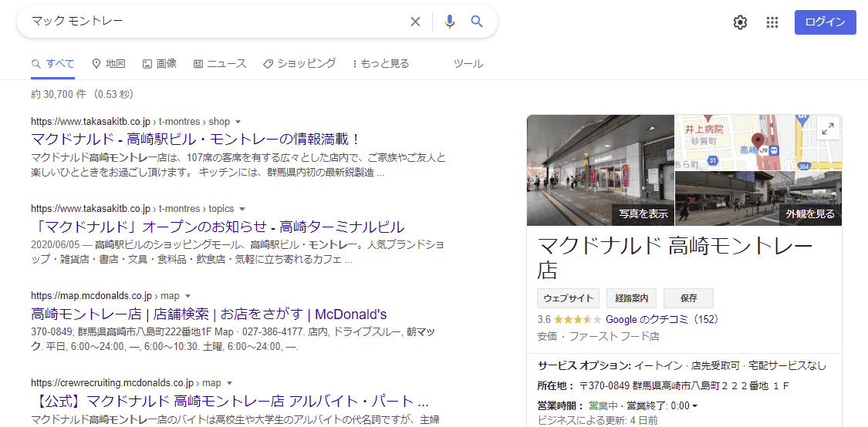Click the 保存 button
This screenshot has width=868, height=427.
(x=689, y=298)
